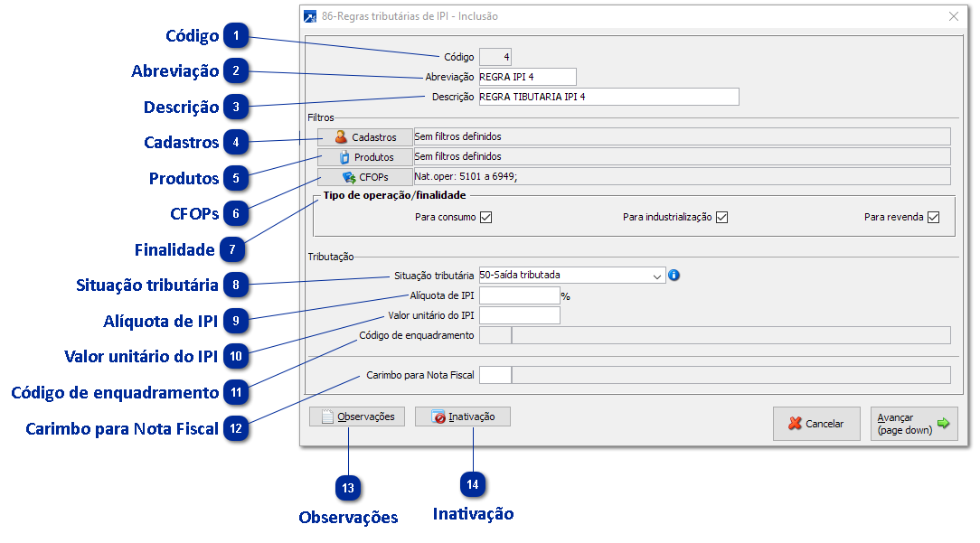The width and height of the screenshot is (980, 543).
Task: Click the Carimbo para Nota Fiscal code field
Action: coord(495,375)
